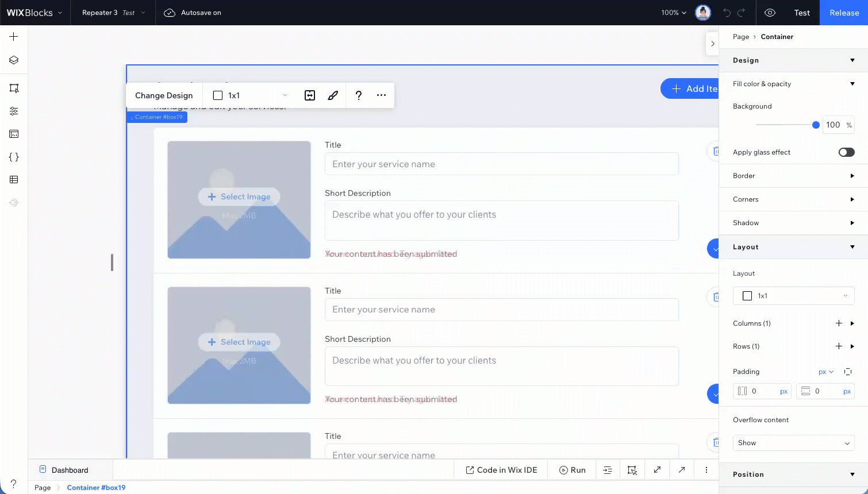Expand the Rows (1) settings arrow
The width and height of the screenshot is (868, 494).
click(852, 346)
